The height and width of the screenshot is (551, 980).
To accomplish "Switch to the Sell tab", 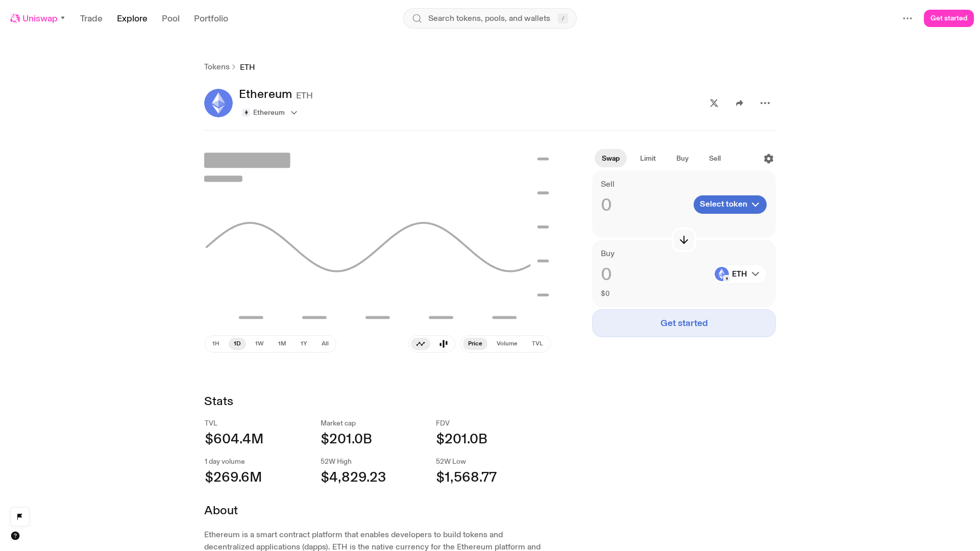I will (715, 159).
